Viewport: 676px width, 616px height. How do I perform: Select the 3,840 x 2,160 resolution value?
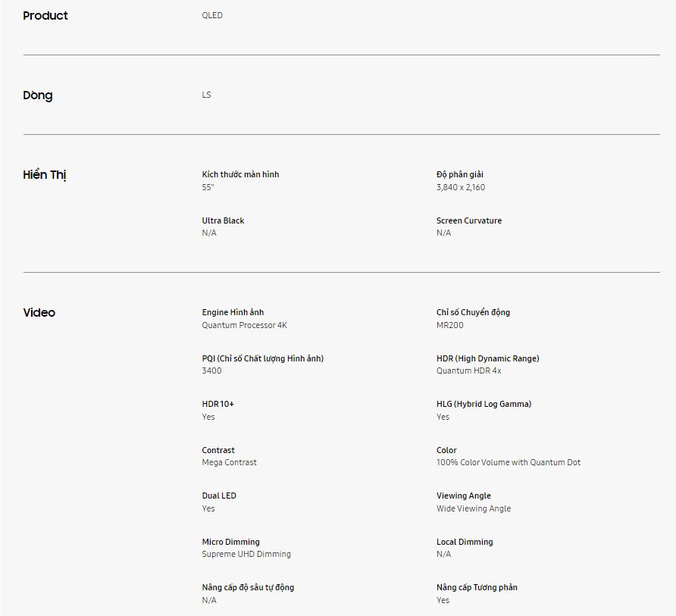[461, 187]
